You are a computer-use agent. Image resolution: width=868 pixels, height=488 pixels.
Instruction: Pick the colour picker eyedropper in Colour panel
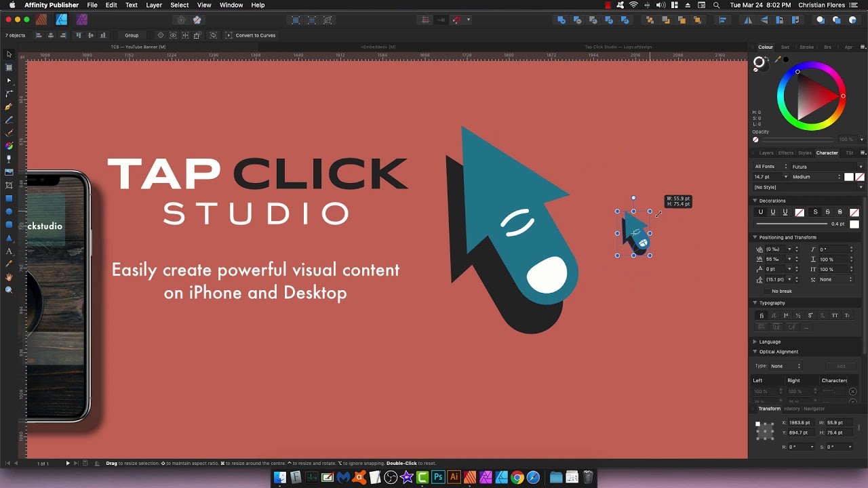777,61
